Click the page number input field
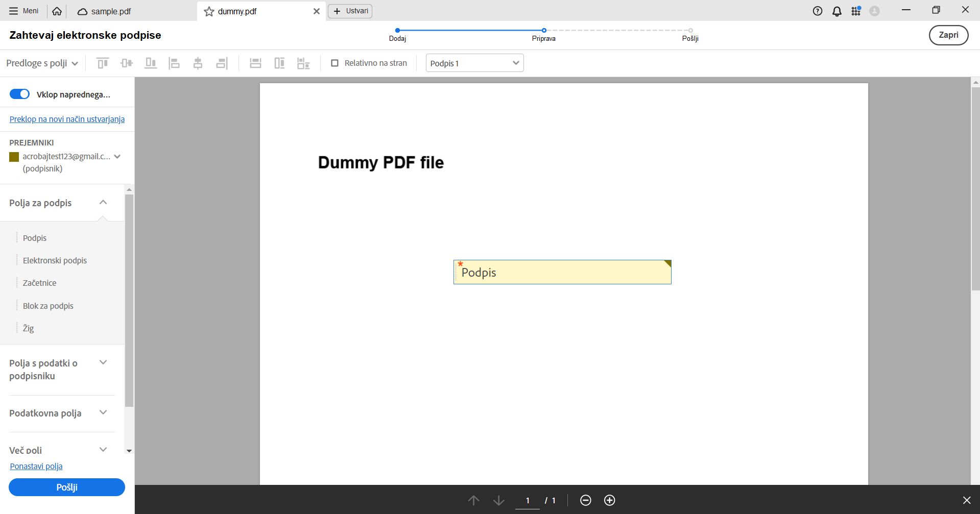 (528, 500)
